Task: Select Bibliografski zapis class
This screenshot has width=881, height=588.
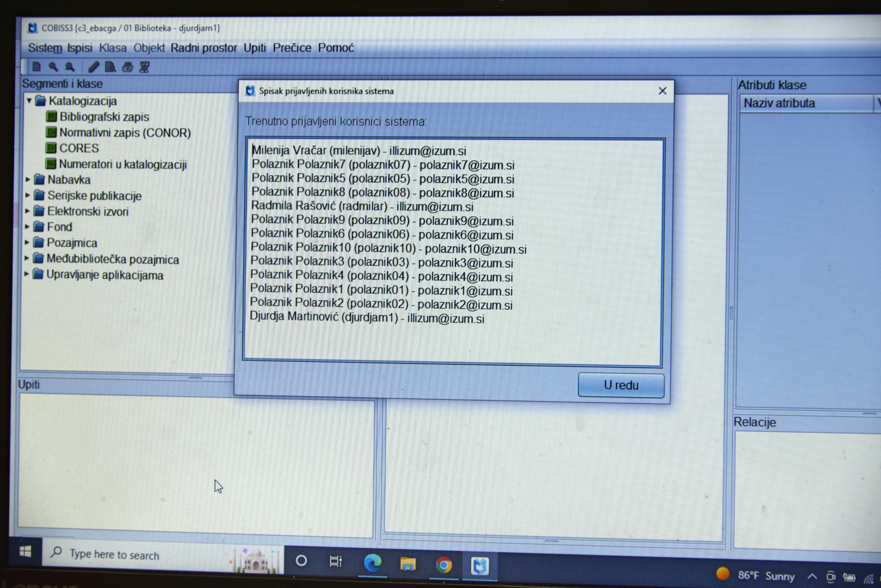Action: [x=104, y=117]
